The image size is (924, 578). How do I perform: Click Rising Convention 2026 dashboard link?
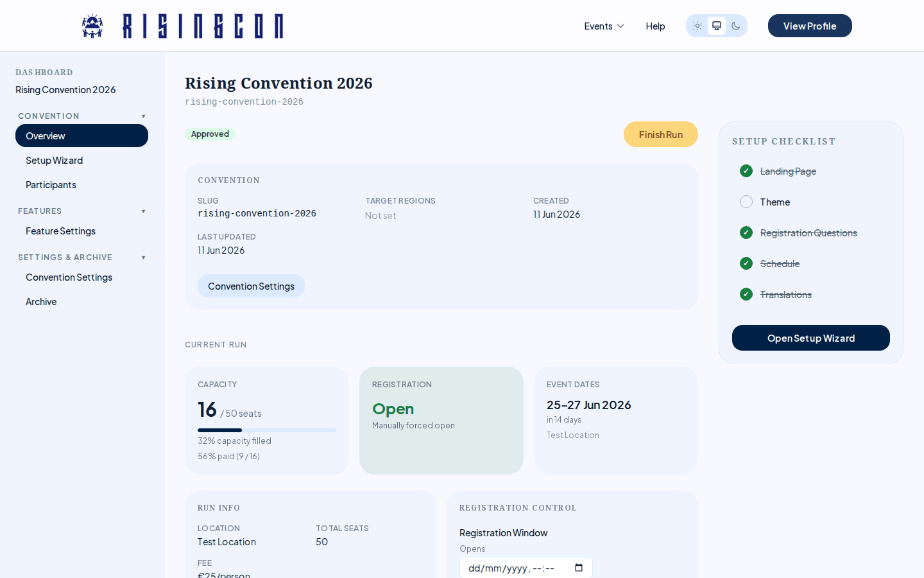pyautogui.click(x=65, y=89)
